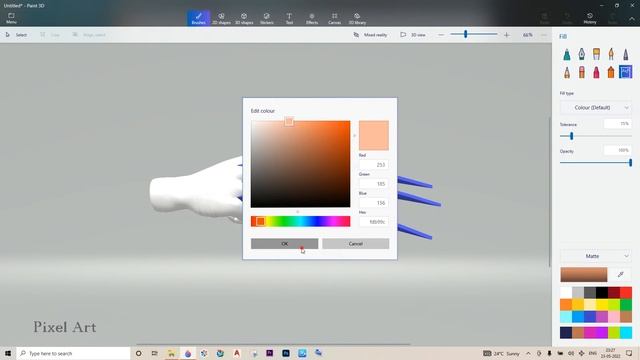Click the Red value field
640x360 pixels.
[x=373, y=165]
